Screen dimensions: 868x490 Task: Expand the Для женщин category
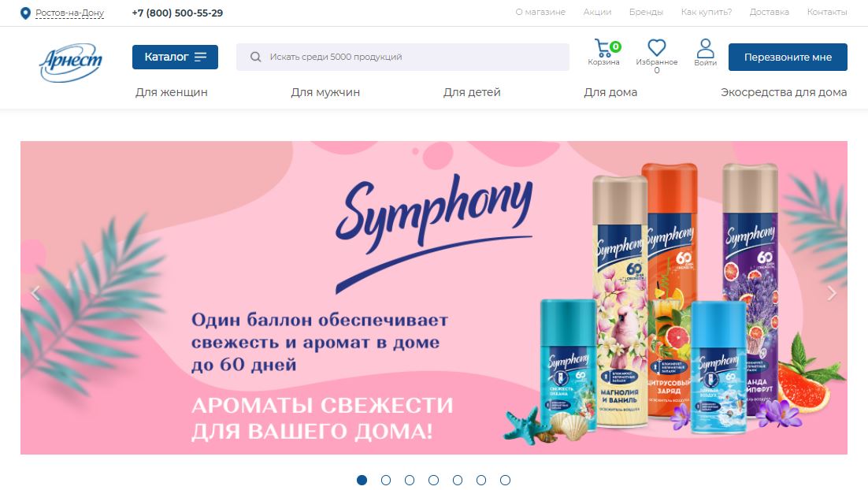click(x=172, y=92)
